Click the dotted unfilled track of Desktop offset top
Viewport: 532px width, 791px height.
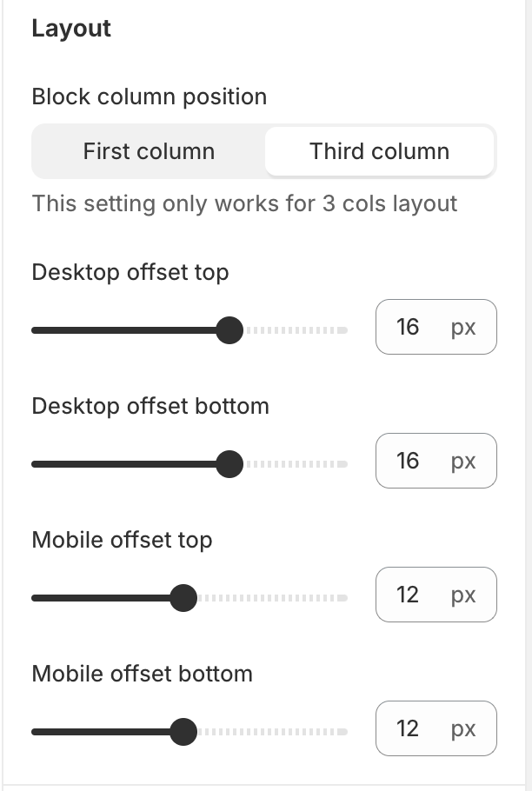(296, 330)
